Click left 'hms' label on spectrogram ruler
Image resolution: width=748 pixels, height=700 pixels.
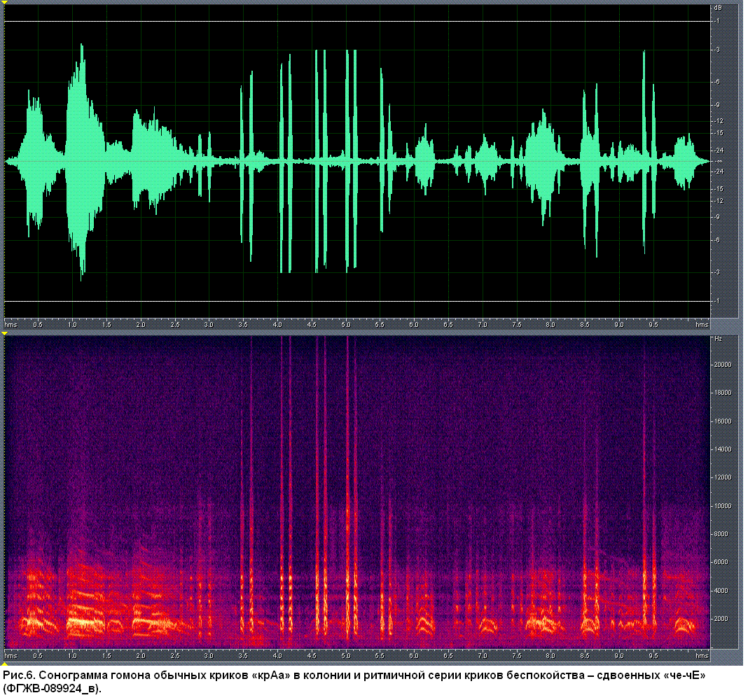coord(11,656)
